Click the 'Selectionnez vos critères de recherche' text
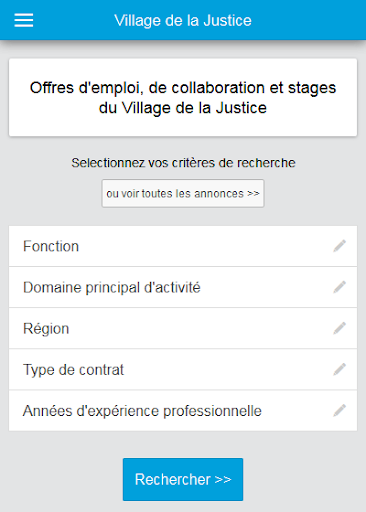Image resolution: width=366 pixels, height=512 pixels. (183, 163)
